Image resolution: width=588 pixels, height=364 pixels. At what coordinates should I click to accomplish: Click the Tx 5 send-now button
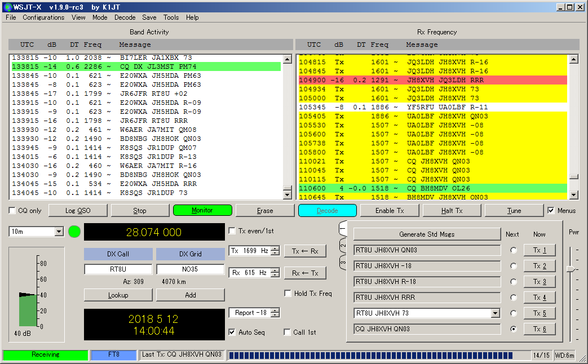pyautogui.click(x=540, y=313)
